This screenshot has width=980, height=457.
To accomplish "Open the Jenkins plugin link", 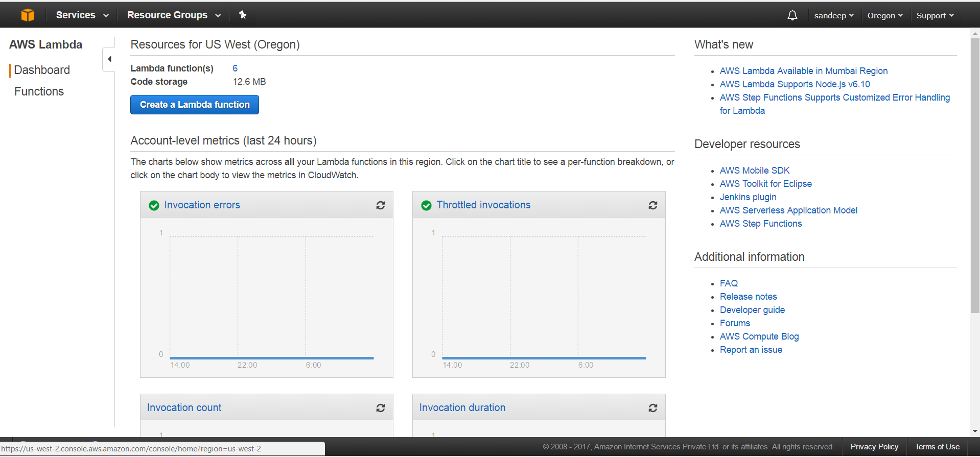I will click(x=748, y=197).
